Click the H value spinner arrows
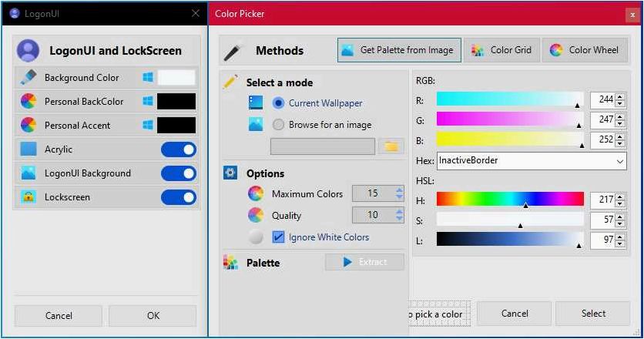 [620, 200]
